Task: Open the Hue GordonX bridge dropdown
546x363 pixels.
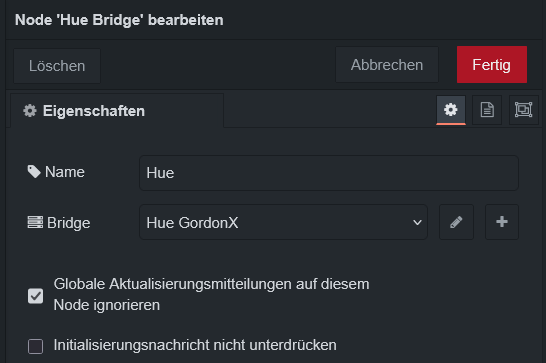Action: click(283, 222)
